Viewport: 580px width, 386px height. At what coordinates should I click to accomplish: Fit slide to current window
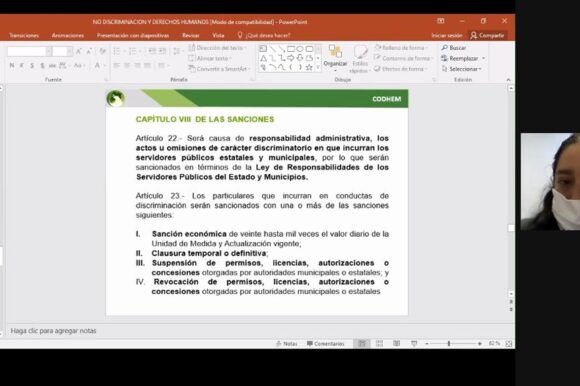509,344
